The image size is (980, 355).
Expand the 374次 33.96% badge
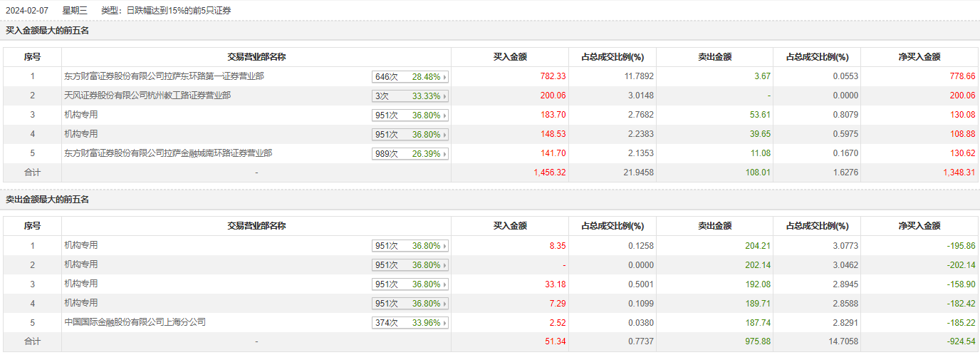pos(410,323)
